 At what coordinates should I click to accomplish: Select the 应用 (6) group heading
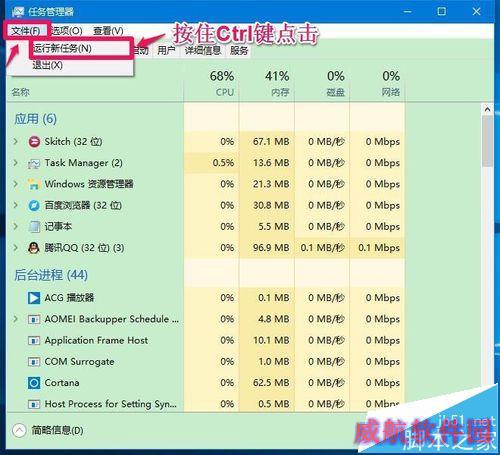[x=35, y=119]
